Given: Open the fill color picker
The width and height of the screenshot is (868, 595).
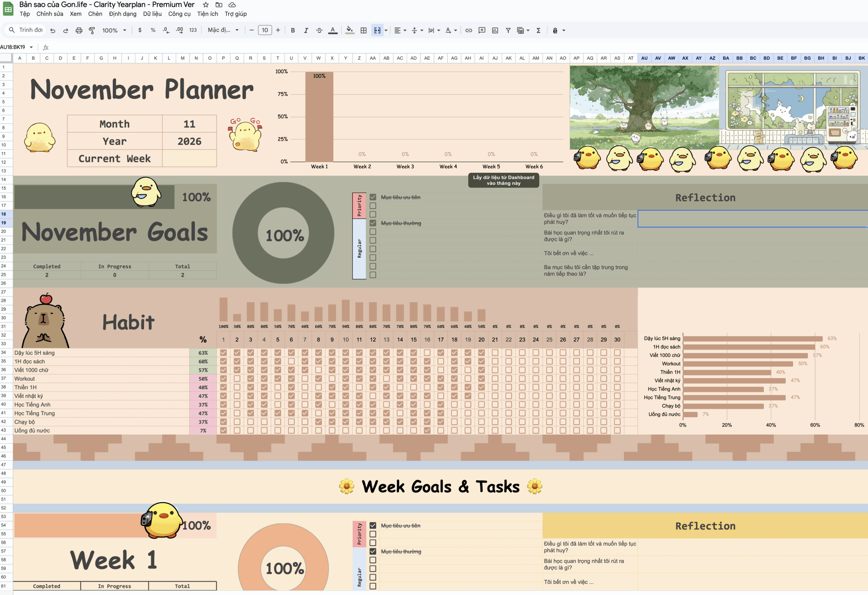Looking at the screenshot, I should tap(349, 30).
